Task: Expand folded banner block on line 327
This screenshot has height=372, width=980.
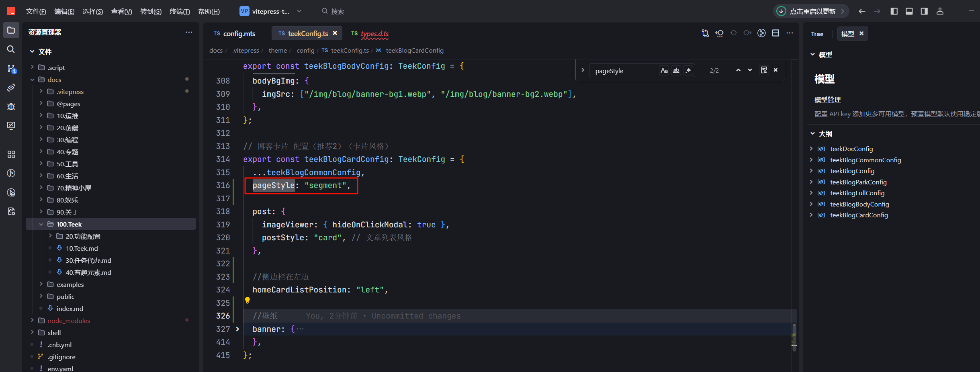Action: click(x=237, y=329)
